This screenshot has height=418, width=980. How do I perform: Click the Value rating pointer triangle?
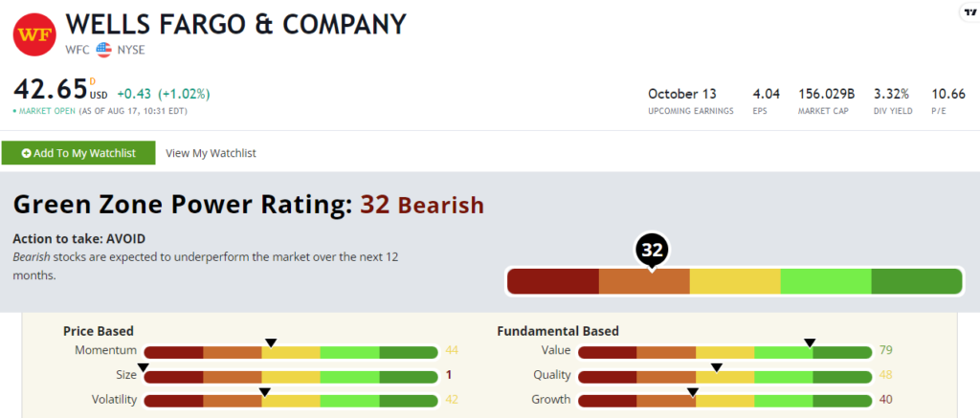[x=810, y=342]
